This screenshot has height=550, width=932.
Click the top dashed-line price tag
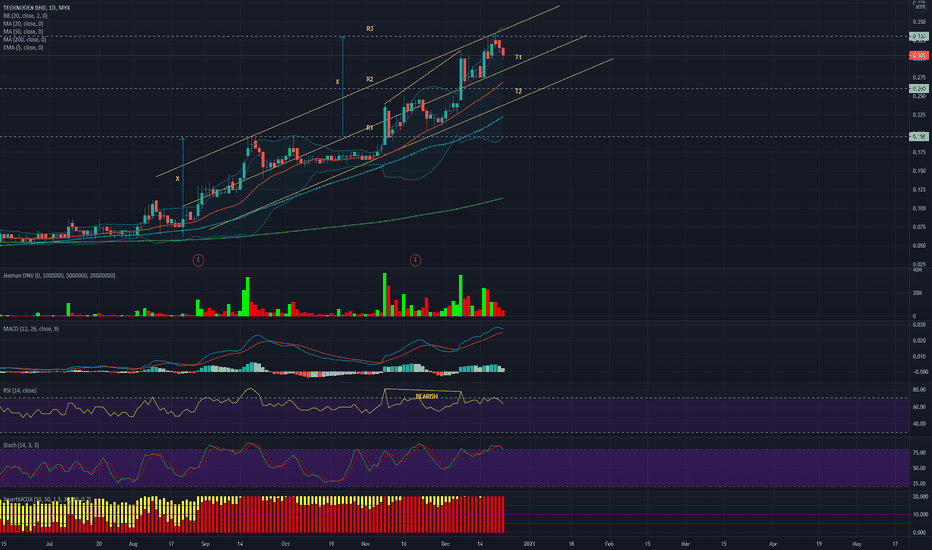[919, 37]
